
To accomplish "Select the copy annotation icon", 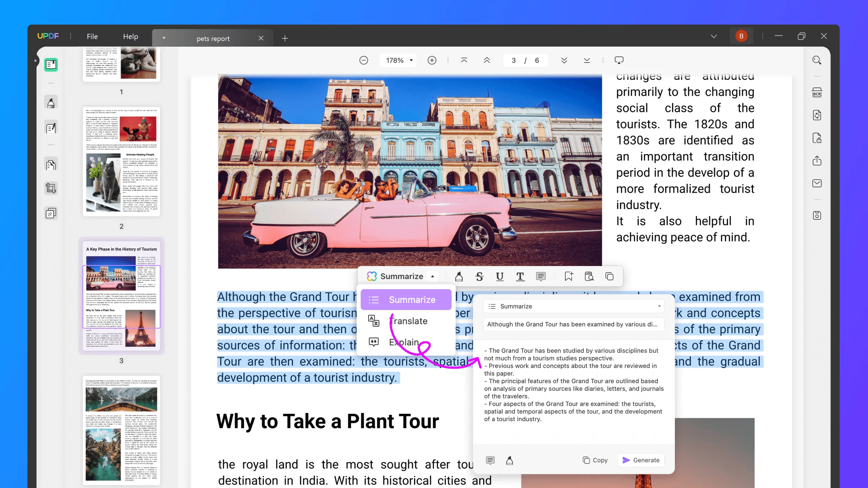I will tap(609, 276).
